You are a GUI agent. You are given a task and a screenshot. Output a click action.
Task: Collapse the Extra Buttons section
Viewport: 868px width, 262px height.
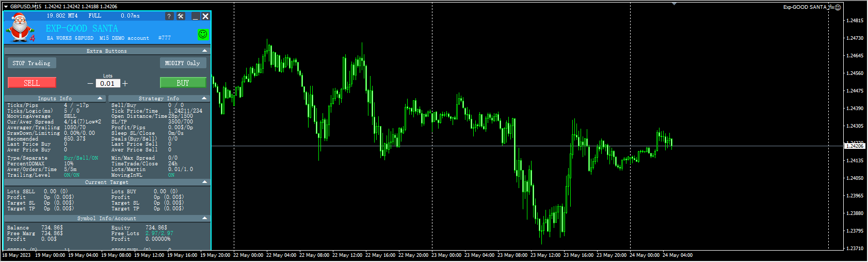point(205,51)
